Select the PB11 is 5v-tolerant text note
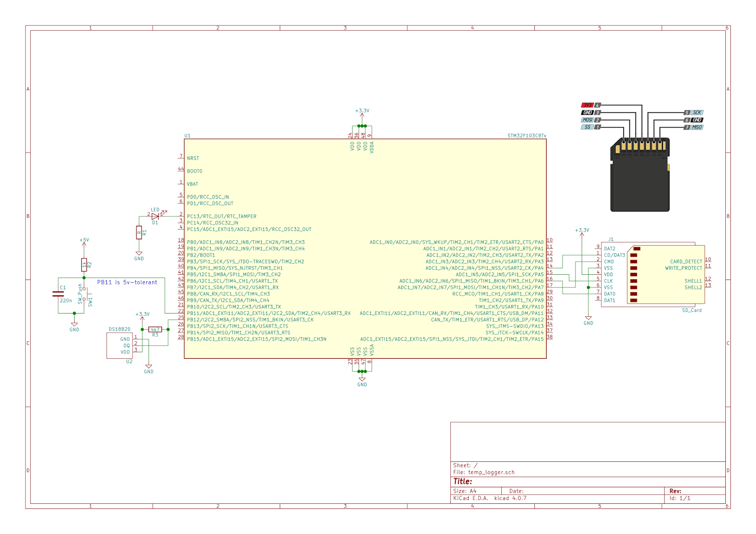756x534 pixels. (127, 282)
